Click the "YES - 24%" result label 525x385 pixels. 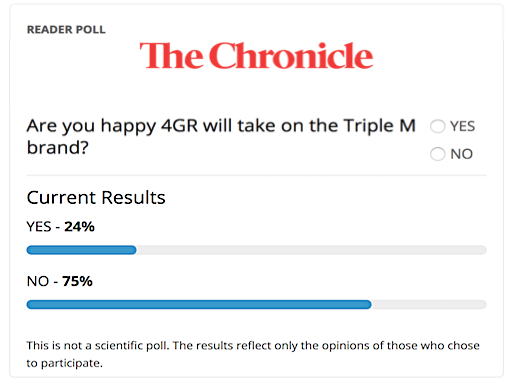tap(61, 227)
